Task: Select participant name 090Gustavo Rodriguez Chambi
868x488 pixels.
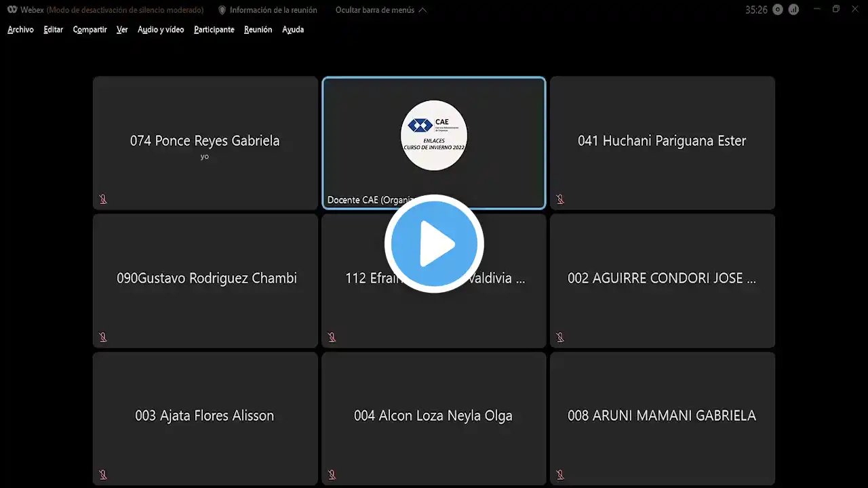Action: coord(207,279)
